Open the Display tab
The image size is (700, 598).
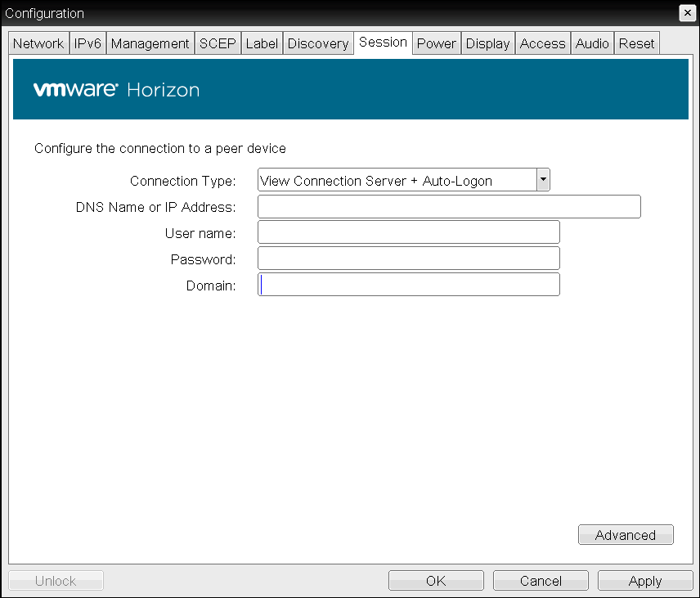click(487, 43)
